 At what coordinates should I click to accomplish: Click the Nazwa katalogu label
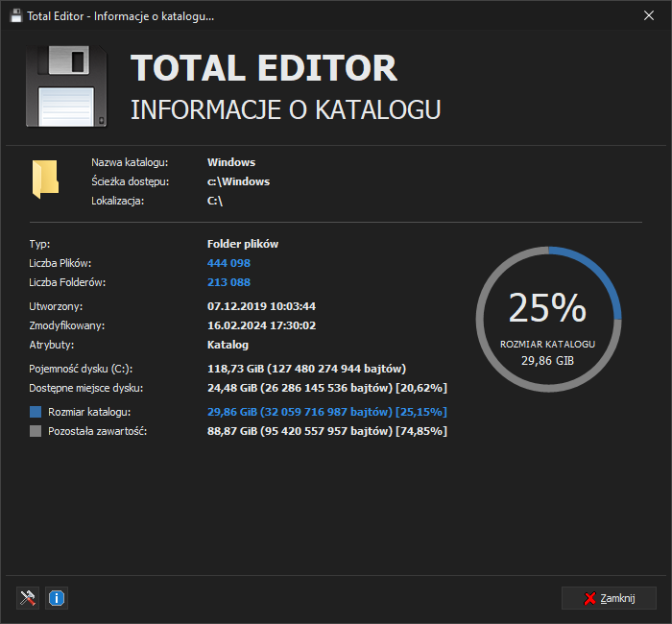[130, 162]
